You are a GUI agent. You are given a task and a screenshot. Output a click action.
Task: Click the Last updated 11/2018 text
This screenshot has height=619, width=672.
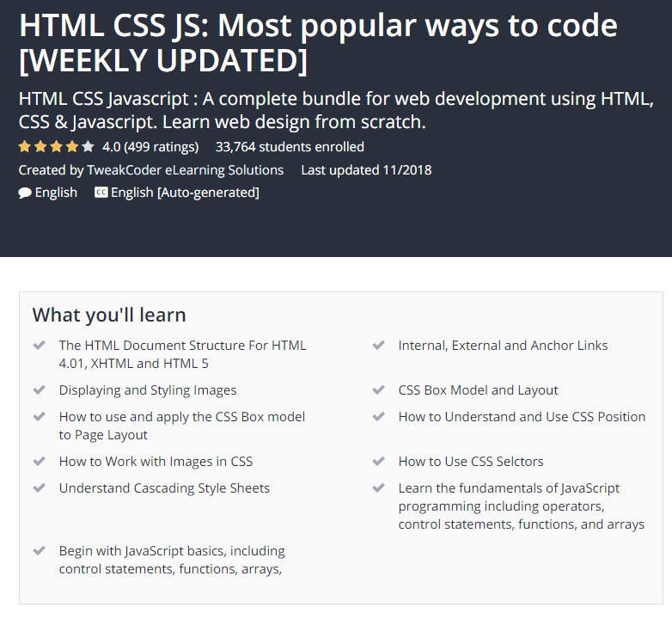pos(366,170)
